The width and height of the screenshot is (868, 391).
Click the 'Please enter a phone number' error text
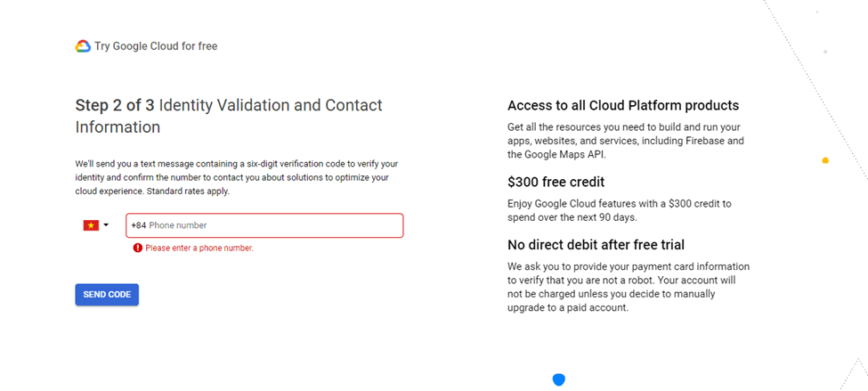(x=199, y=248)
